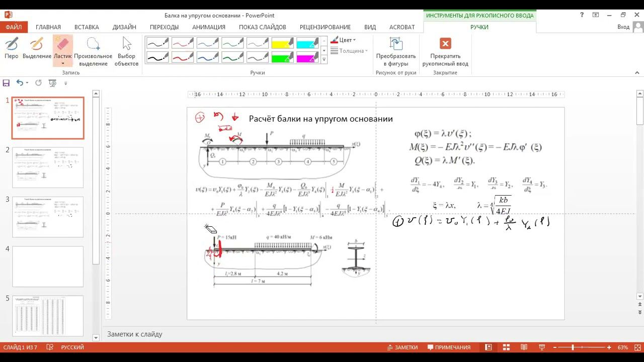
Task: Click the Вход sign-in link
Action: click(x=623, y=27)
